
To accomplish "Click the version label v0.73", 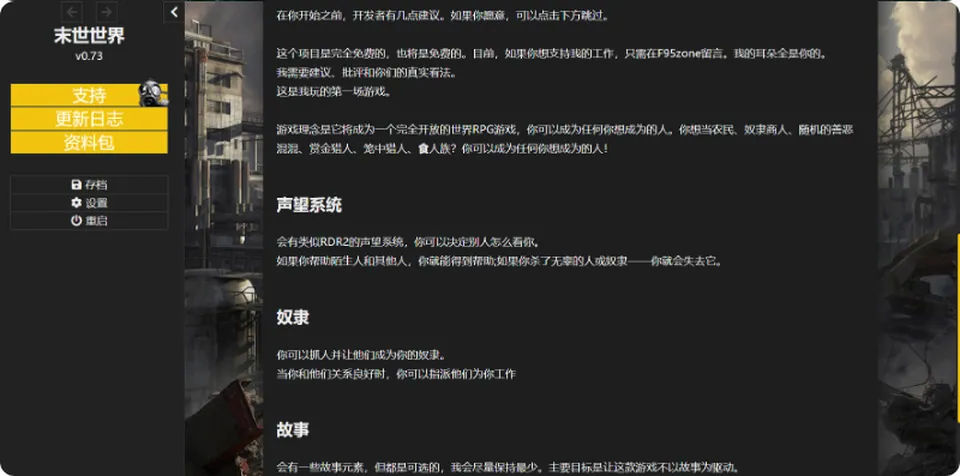I will (x=89, y=56).
